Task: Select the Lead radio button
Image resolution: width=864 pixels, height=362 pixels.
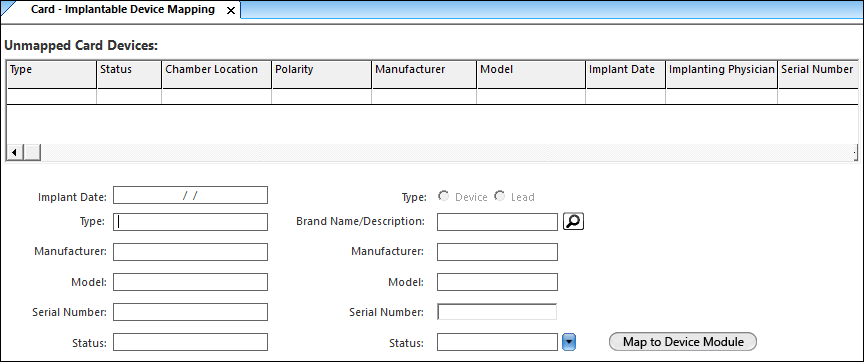Action: click(499, 196)
